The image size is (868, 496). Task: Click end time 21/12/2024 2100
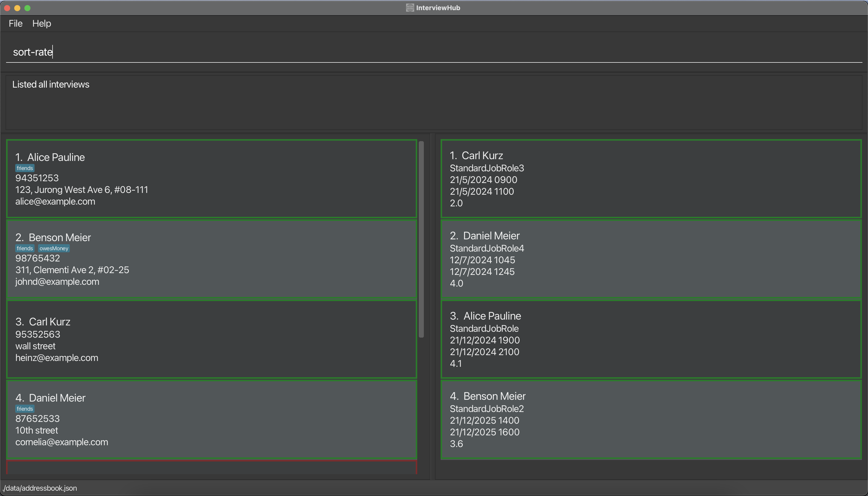[x=485, y=352]
